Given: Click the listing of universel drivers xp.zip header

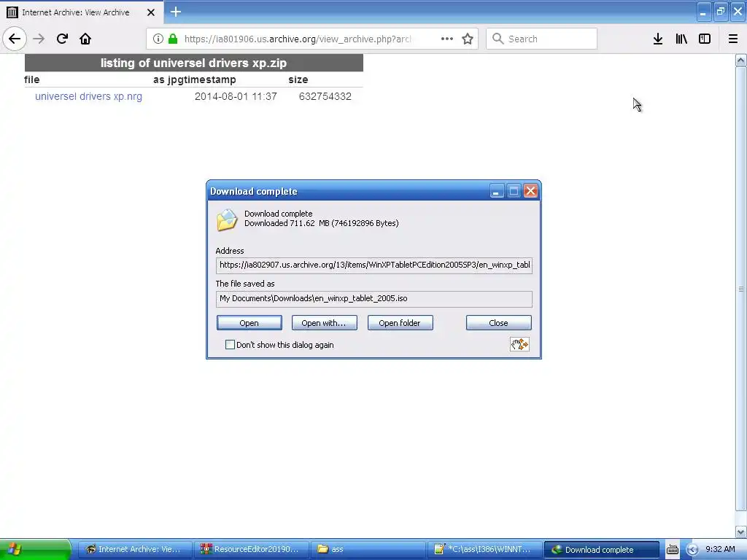Looking at the screenshot, I should click(x=194, y=63).
